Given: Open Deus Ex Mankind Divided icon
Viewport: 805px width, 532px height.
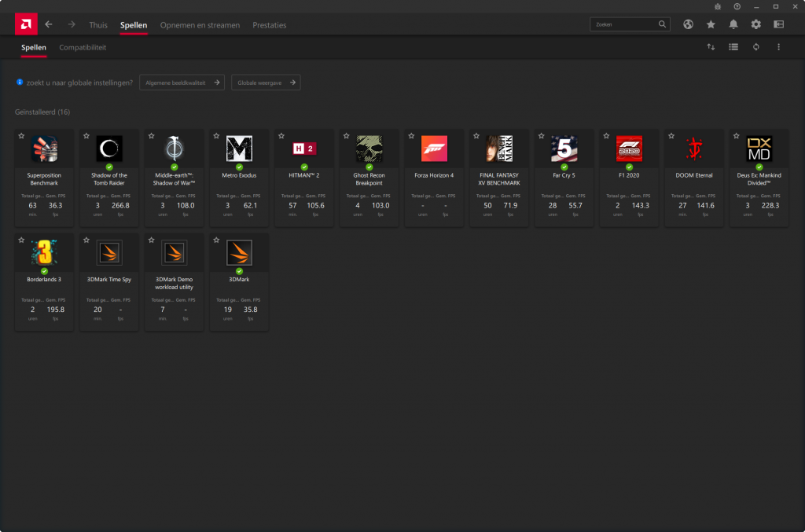Looking at the screenshot, I should click(759, 149).
